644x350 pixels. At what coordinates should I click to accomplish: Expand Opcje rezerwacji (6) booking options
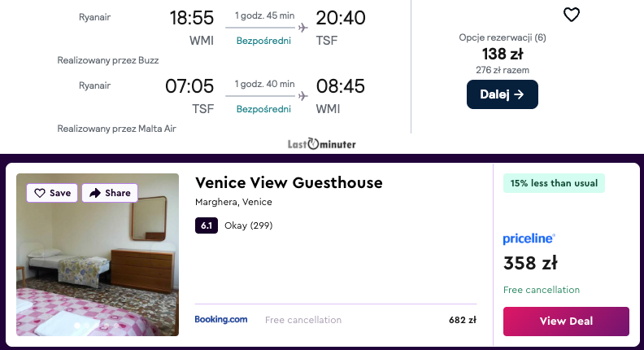pyautogui.click(x=502, y=37)
